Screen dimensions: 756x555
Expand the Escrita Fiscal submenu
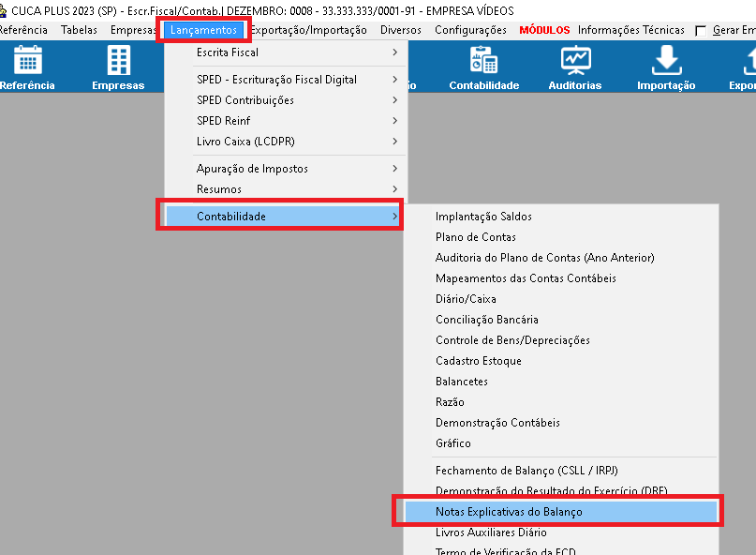(x=286, y=52)
